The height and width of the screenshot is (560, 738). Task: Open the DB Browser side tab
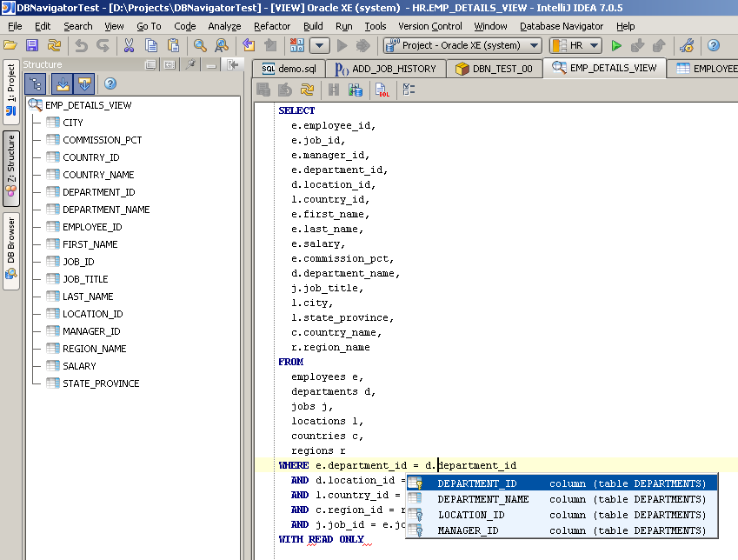pos(10,251)
